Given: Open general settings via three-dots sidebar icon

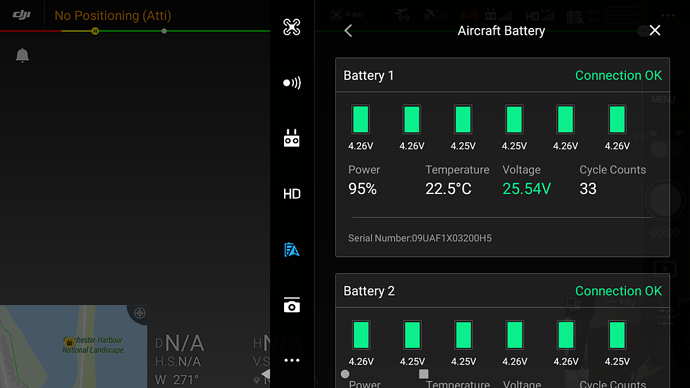Looking at the screenshot, I should [292, 360].
